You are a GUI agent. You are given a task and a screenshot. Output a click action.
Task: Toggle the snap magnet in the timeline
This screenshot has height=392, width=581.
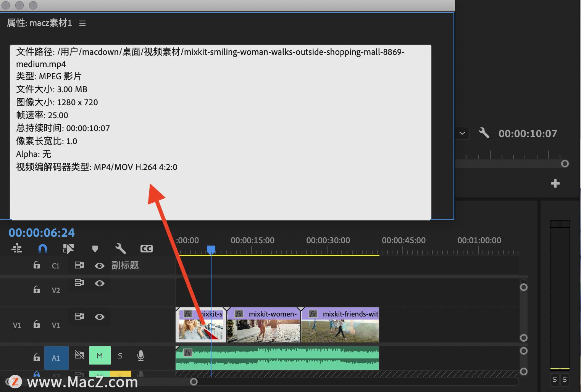(x=43, y=249)
